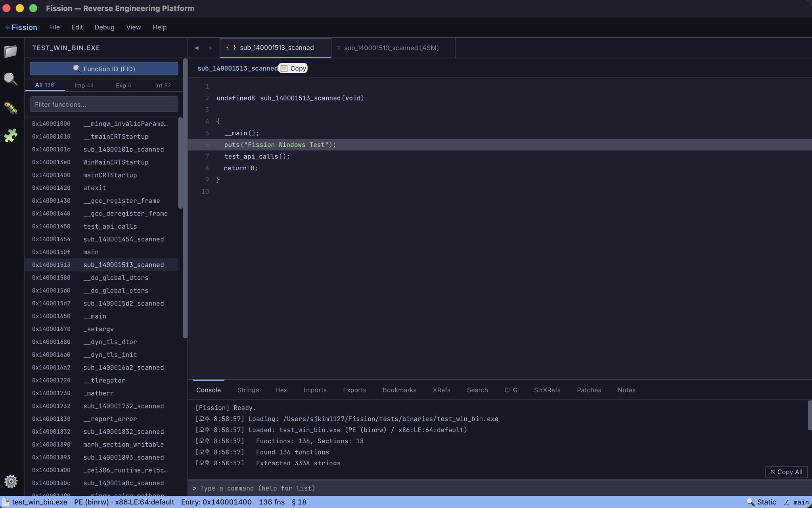The image size is (812, 508).
Task: Show All 136 functions filter
Action: (x=44, y=85)
